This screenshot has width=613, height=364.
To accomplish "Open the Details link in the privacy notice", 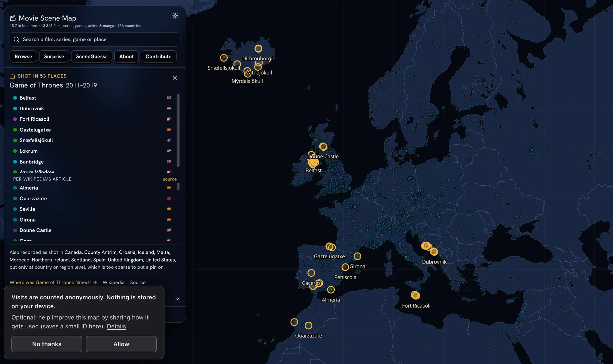I will click(x=116, y=327).
